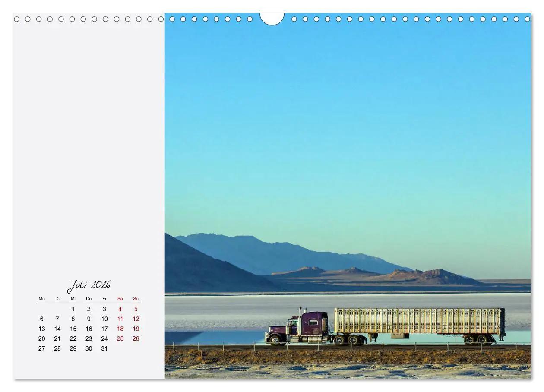Viewport: 544px width, 392px height.
Task: Select date 1 in the calendar
Action: pyautogui.click(x=73, y=309)
